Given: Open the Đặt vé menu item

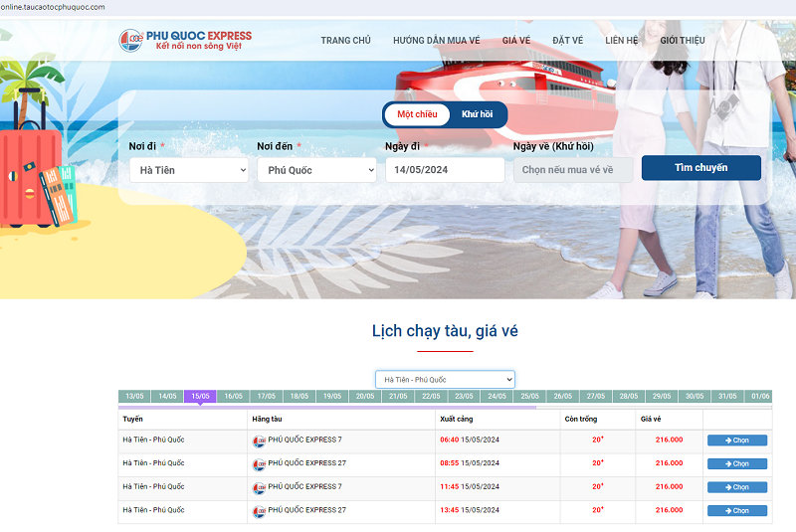Looking at the screenshot, I should 567,41.
